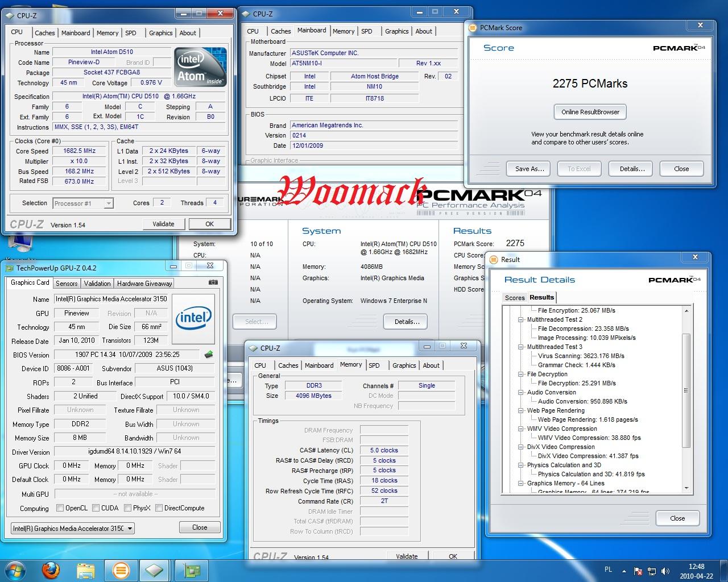The width and height of the screenshot is (728, 582).
Task: Open Windows Explorer from the taskbar
Action: click(86, 569)
